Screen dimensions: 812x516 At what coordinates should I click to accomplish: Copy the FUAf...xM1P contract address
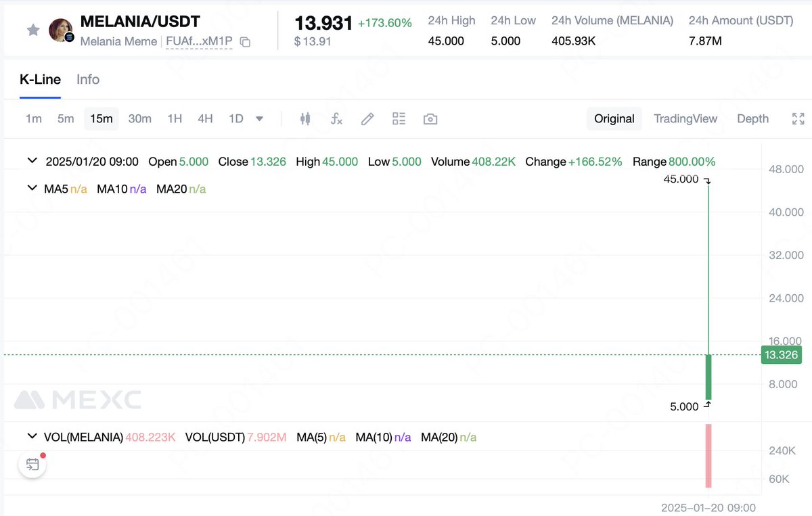[x=246, y=42]
